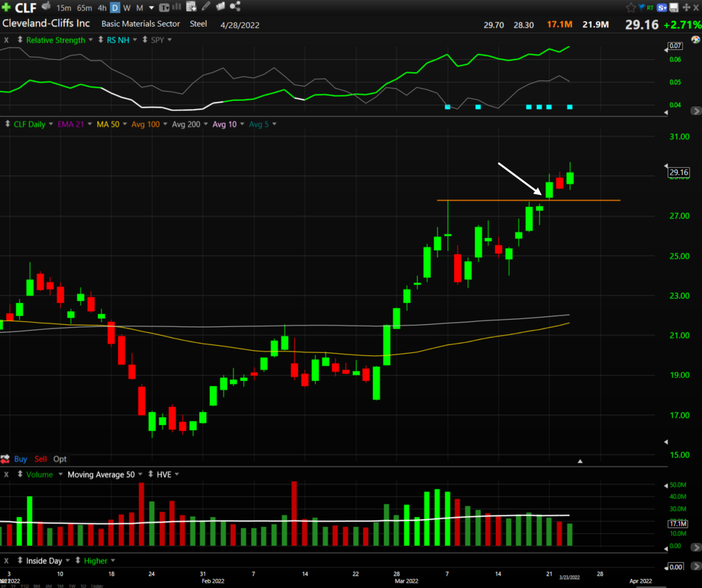This screenshot has height=588, width=702.
Task: Open the CLF Daily price plot dropdown
Action: pyautogui.click(x=51, y=124)
